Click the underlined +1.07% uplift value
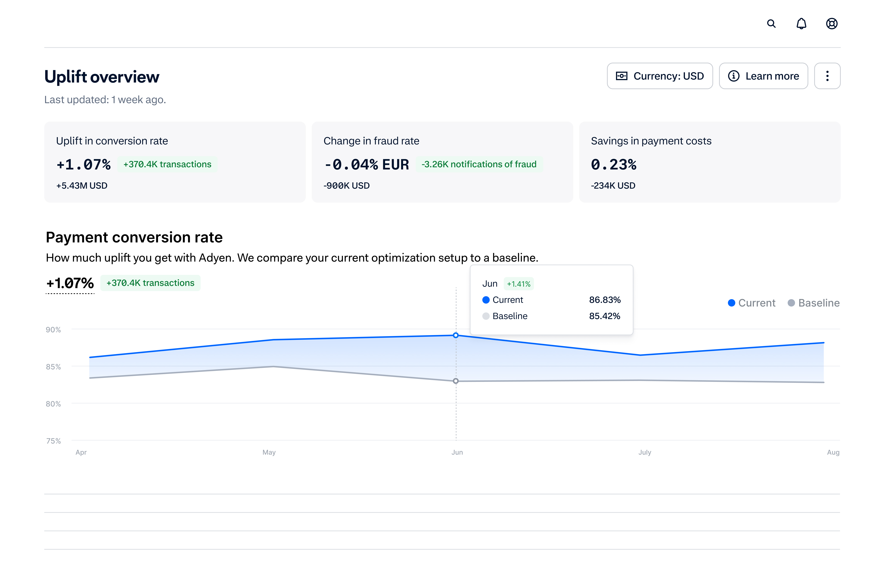885x588 pixels. [70, 283]
